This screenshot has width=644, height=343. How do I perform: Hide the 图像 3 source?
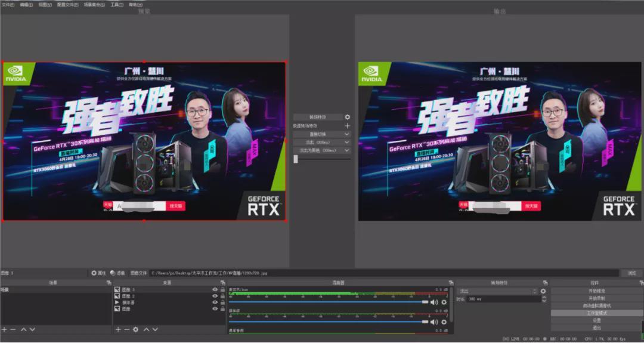point(215,289)
